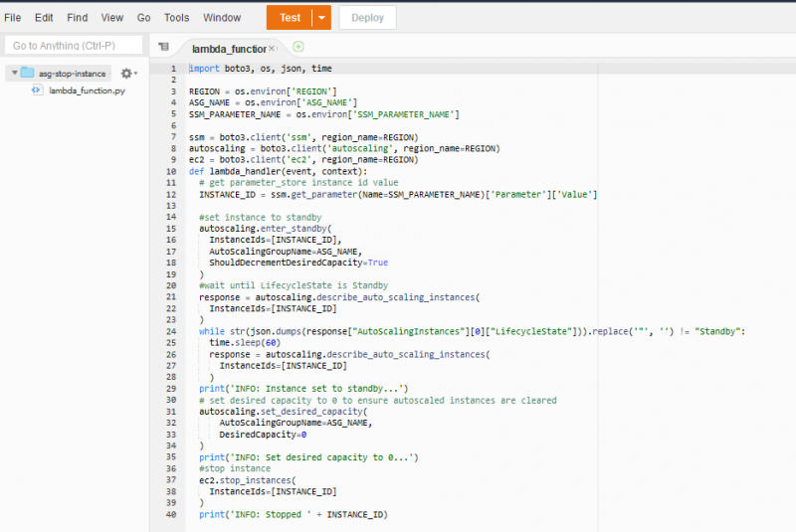
Task: Click the Deploy button
Action: point(367,18)
